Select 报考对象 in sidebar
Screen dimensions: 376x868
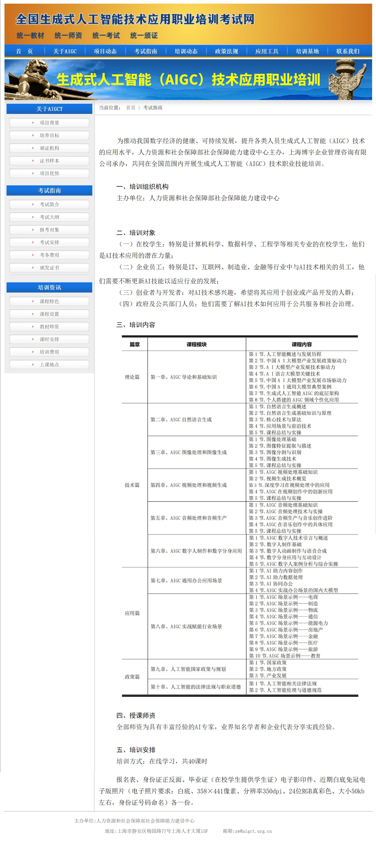click(49, 230)
